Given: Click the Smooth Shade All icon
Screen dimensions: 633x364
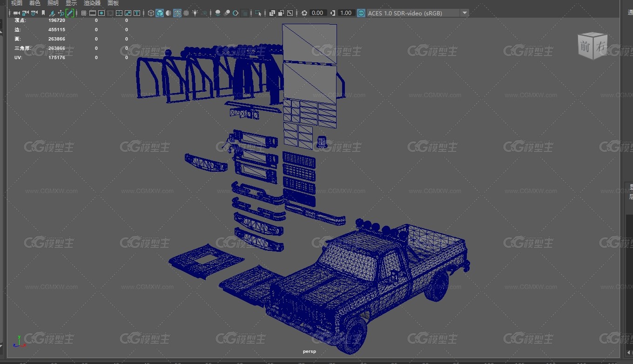Looking at the screenshot, I should [160, 13].
